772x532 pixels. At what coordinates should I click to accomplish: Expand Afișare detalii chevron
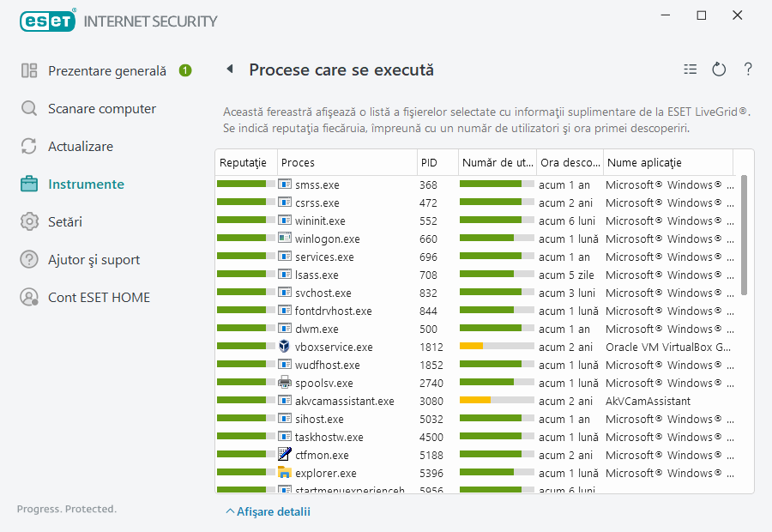click(x=230, y=512)
